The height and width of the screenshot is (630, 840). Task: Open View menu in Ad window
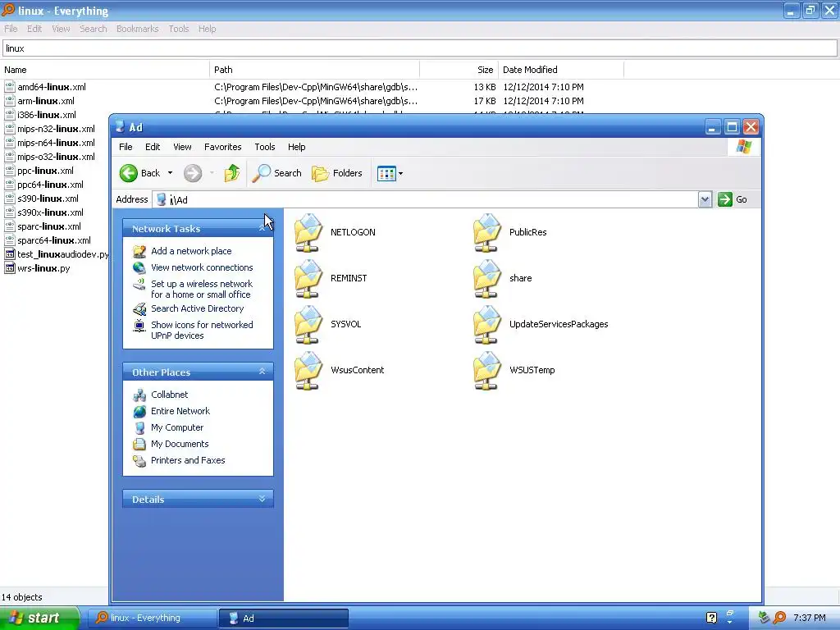[x=182, y=147]
